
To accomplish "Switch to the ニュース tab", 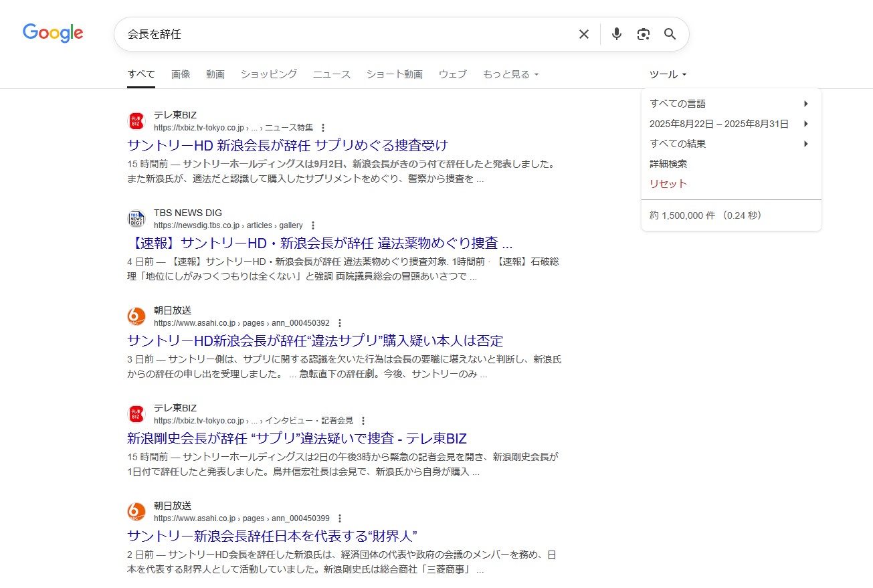I will (332, 74).
